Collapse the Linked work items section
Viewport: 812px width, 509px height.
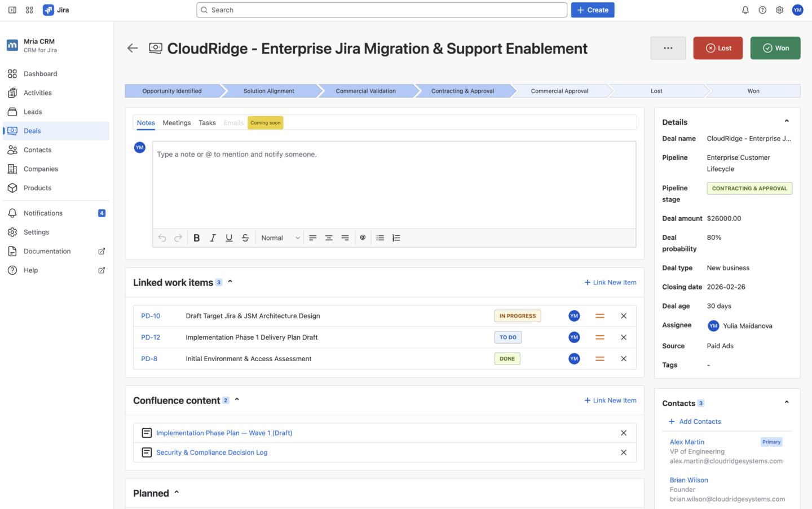click(230, 281)
